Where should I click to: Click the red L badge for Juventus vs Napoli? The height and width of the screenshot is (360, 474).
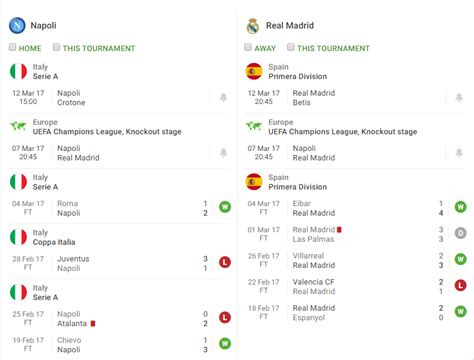tap(225, 262)
